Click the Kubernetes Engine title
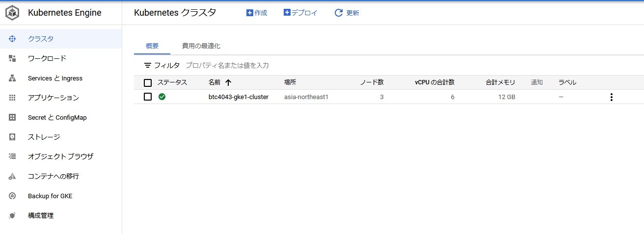644x234 pixels. click(x=65, y=13)
